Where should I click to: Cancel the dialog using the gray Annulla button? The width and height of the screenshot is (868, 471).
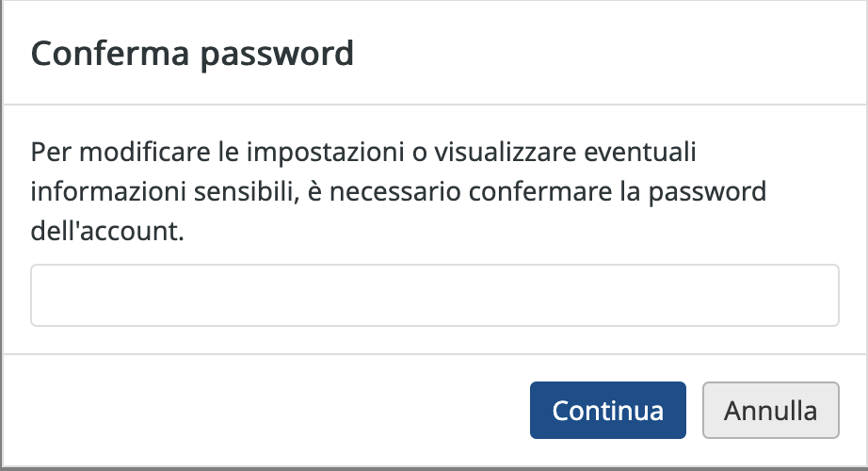pyautogui.click(x=771, y=410)
